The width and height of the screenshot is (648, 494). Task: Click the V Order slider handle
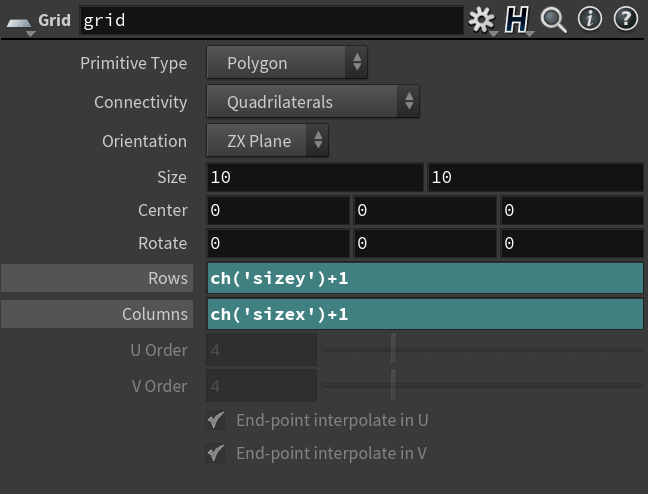coord(393,385)
